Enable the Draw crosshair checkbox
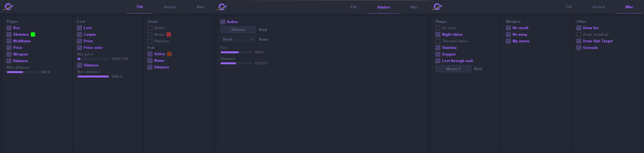 click(x=579, y=34)
